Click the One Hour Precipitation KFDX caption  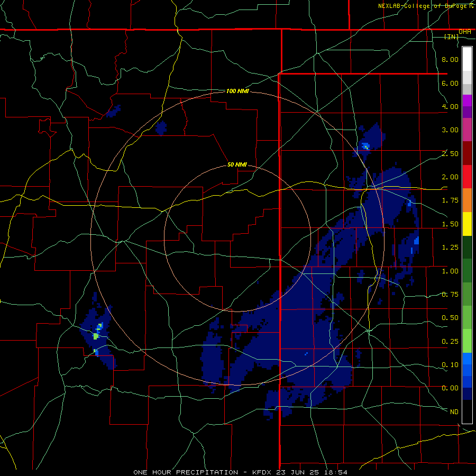(241, 472)
